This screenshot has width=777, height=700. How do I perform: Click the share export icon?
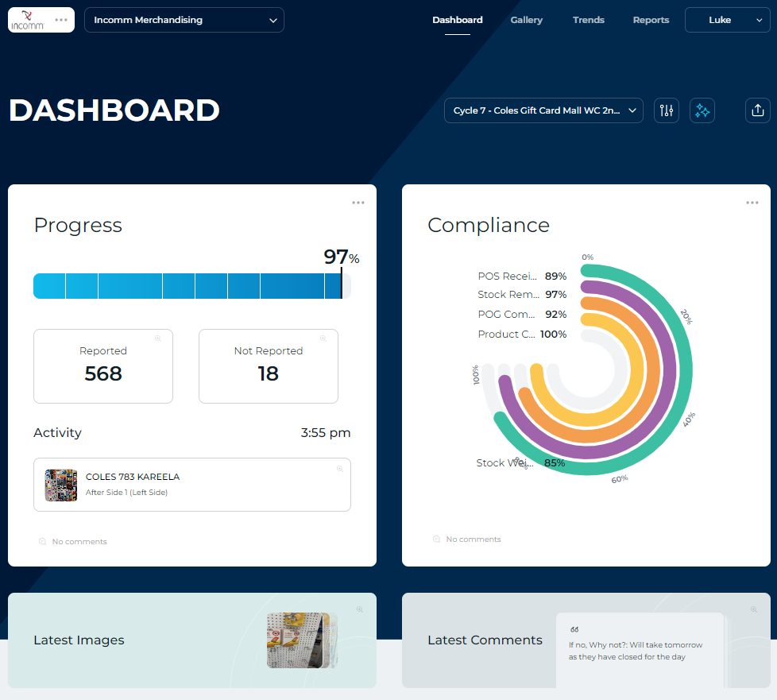758,110
